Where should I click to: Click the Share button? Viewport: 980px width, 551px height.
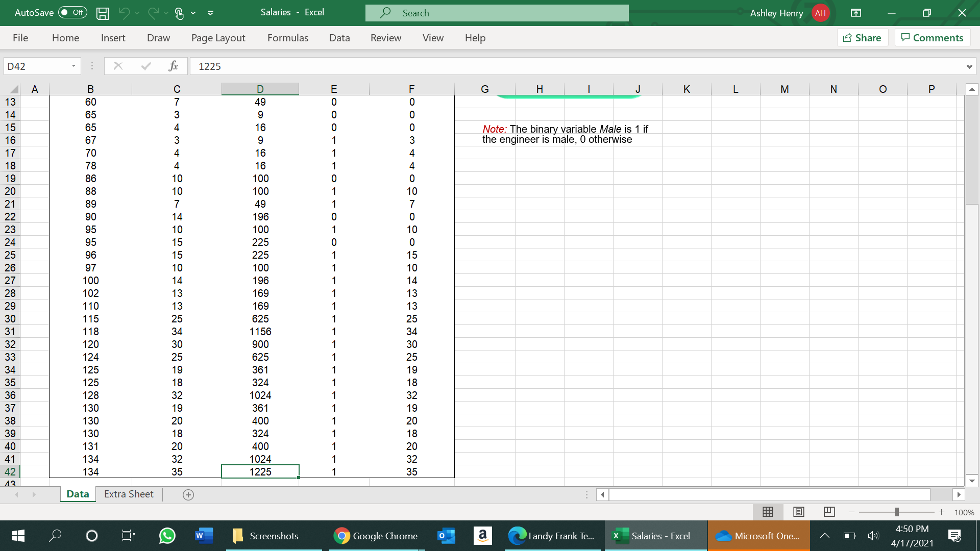pos(862,38)
